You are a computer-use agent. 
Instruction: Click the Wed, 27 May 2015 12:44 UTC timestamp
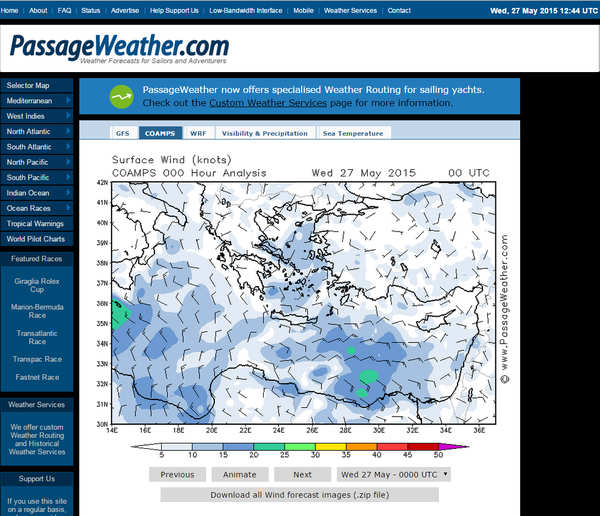(544, 11)
